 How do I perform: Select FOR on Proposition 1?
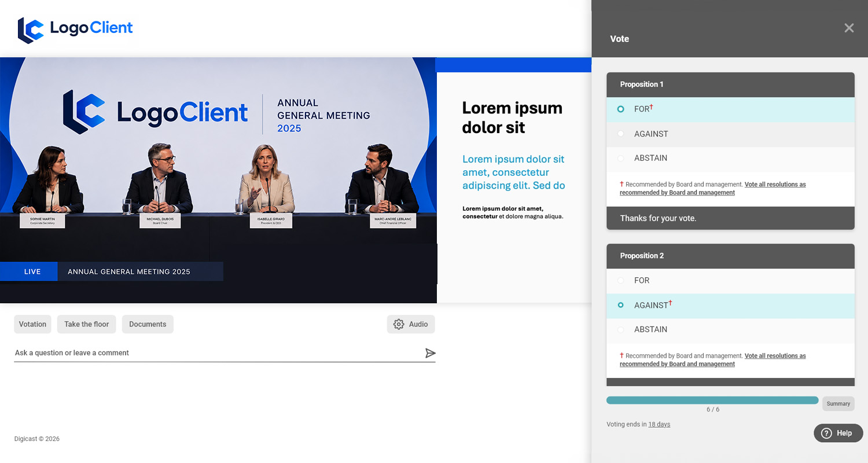click(730, 109)
